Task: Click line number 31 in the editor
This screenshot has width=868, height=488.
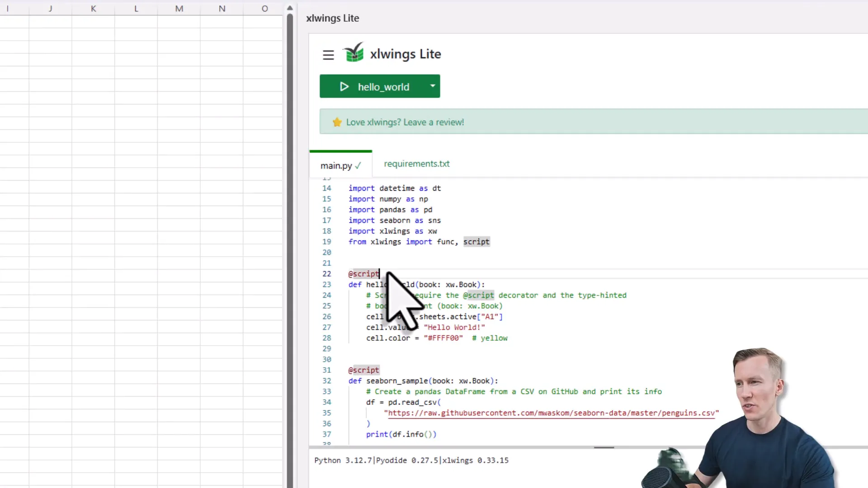Action: click(x=326, y=370)
